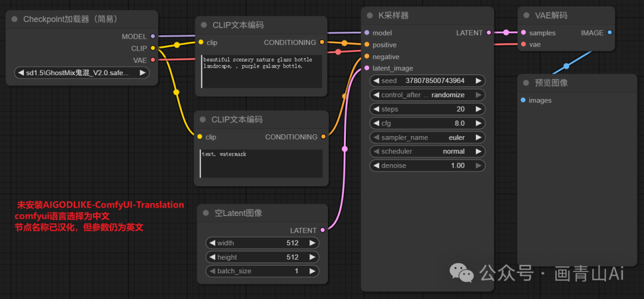The image size is (644, 299).
Task: Collapse the upper CLIP文本编码 node with its title dot
Action: coord(204,25)
